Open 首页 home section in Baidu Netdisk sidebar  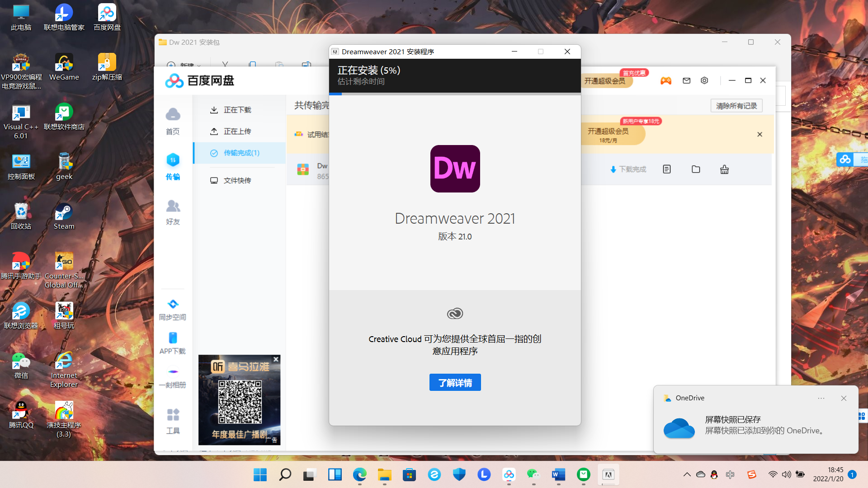[x=173, y=120]
